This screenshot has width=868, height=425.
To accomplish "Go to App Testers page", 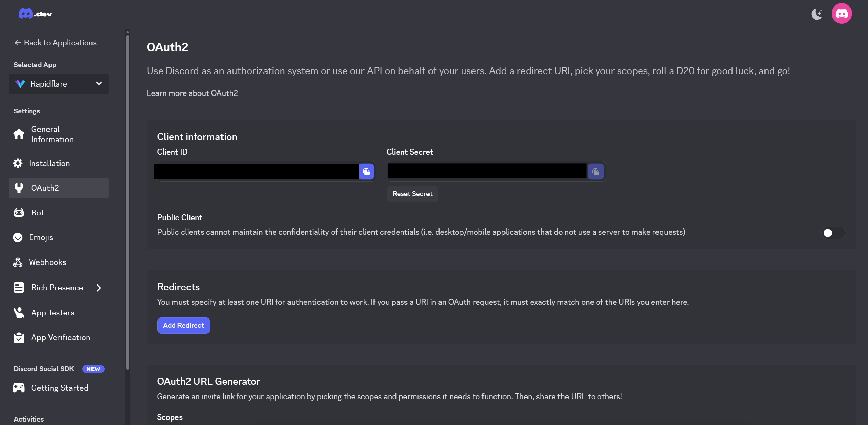I will [52, 313].
